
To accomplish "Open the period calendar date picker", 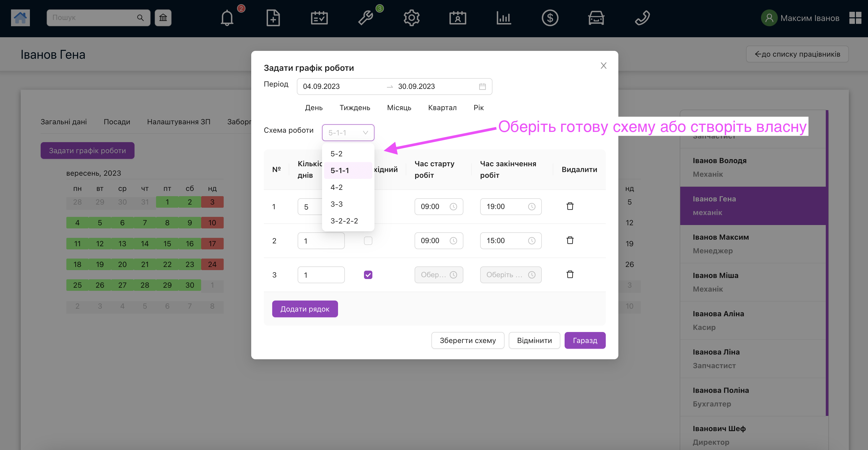I will click(482, 87).
